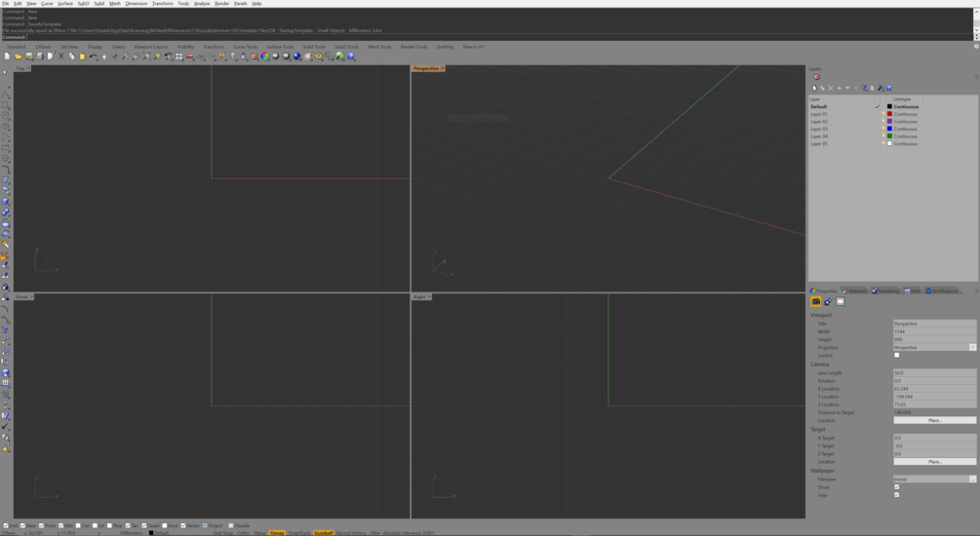Viewport: 980px width, 536px height.
Task: Toggle the Vertex osnap checkbox
Action: 183,526
